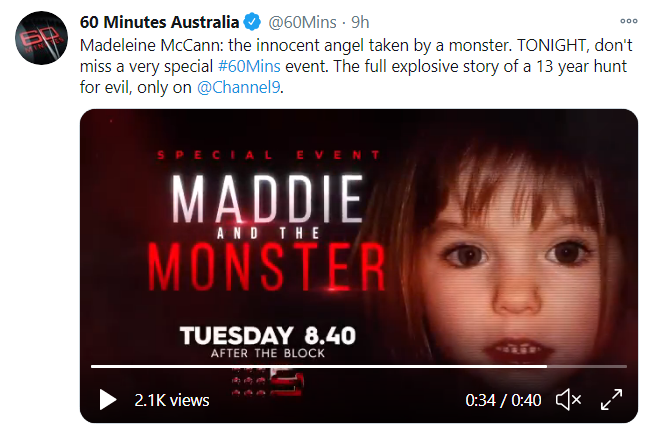This screenshot has height=428, width=650.
Task: Click the TUESDAY 8.40 text in the video
Action: point(268,335)
